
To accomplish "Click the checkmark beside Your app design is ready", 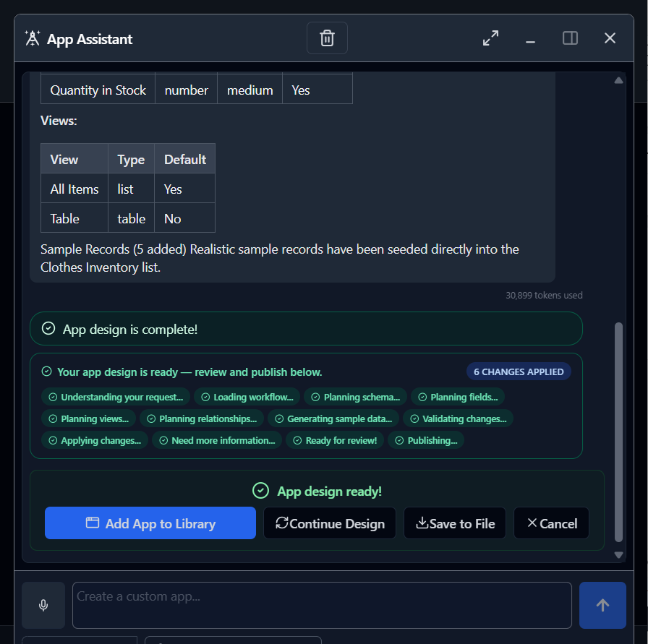I will pyautogui.click(x=47, y=372).
